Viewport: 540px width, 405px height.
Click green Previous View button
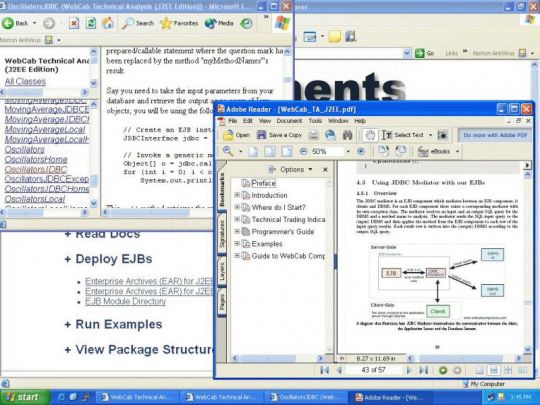pyautogui.click(x=443, y=371)
